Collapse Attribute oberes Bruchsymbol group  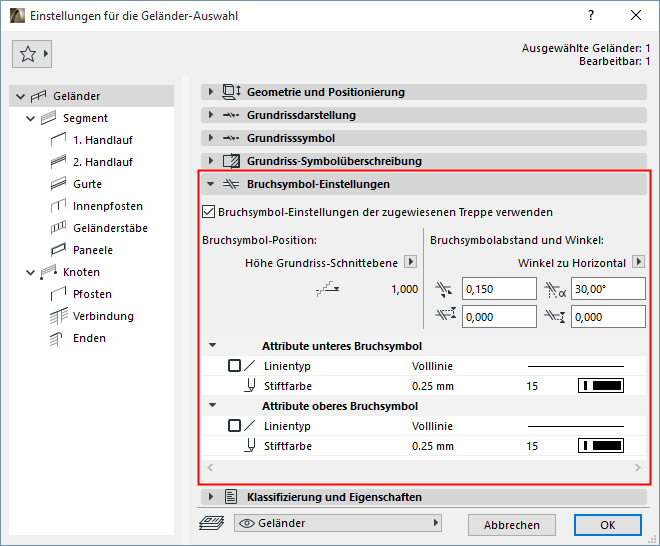(213, 405)
